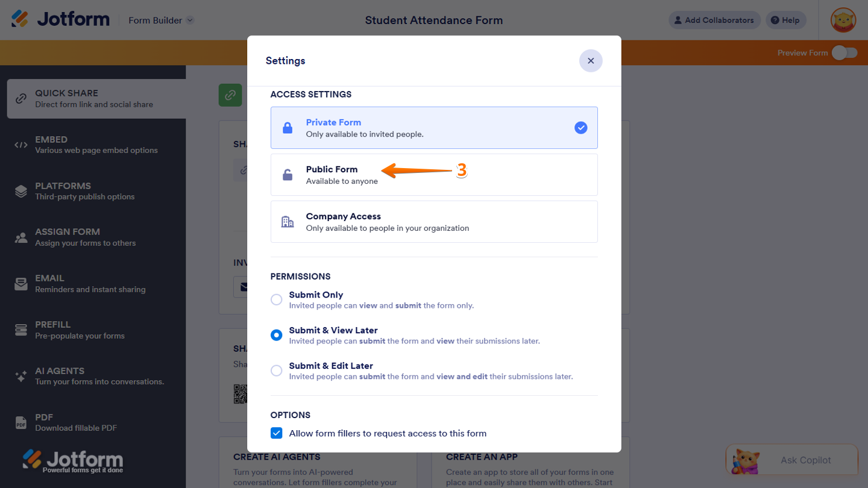868x488 pixels.
Task: Open the Form Builder dropdown
Action: pos(161,20)
